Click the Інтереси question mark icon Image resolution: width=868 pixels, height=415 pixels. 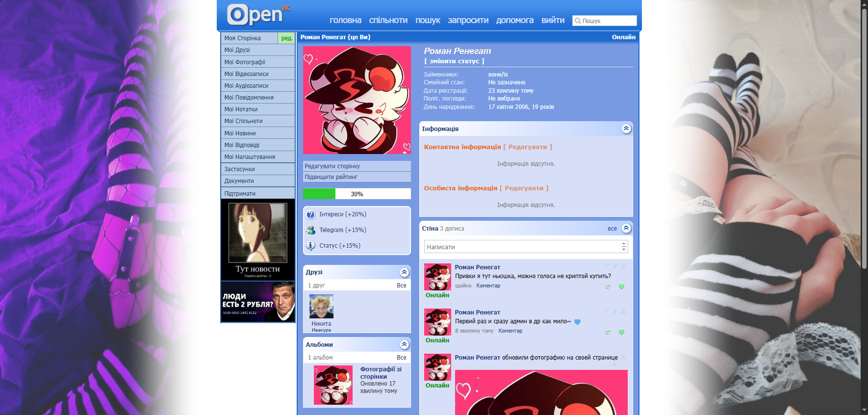tap(310, 214)
